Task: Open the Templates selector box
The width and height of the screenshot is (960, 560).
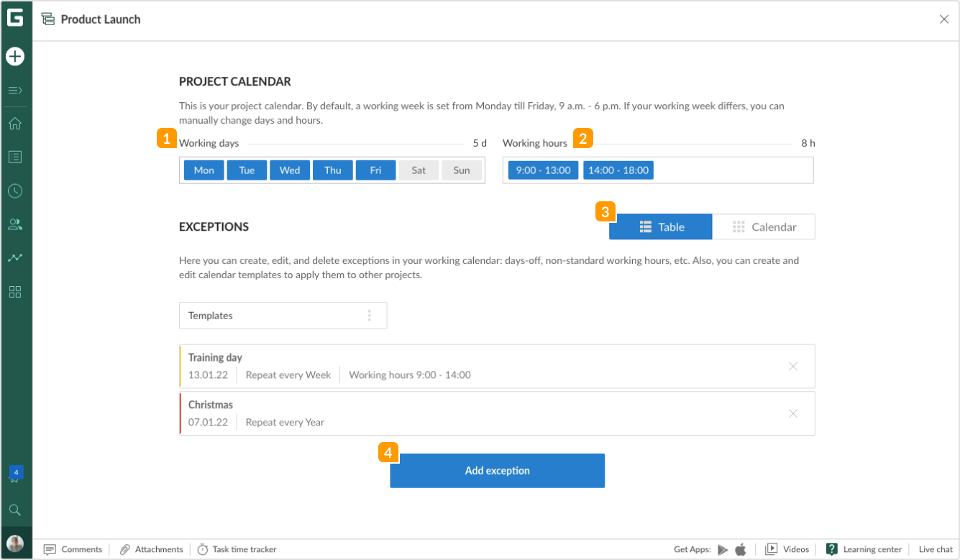Action: [x=273, y=316]
